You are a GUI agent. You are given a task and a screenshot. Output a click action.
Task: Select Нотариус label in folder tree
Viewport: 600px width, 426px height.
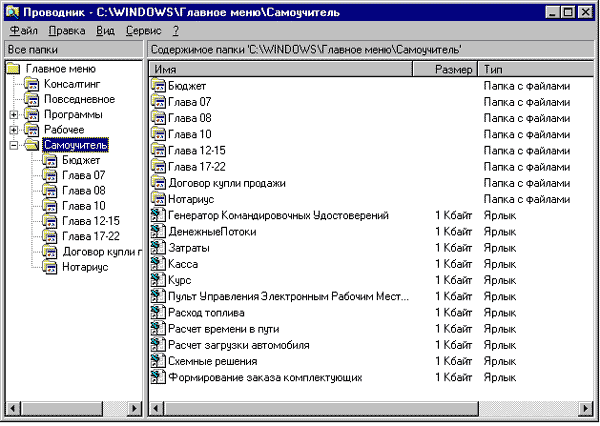[85, 267]
